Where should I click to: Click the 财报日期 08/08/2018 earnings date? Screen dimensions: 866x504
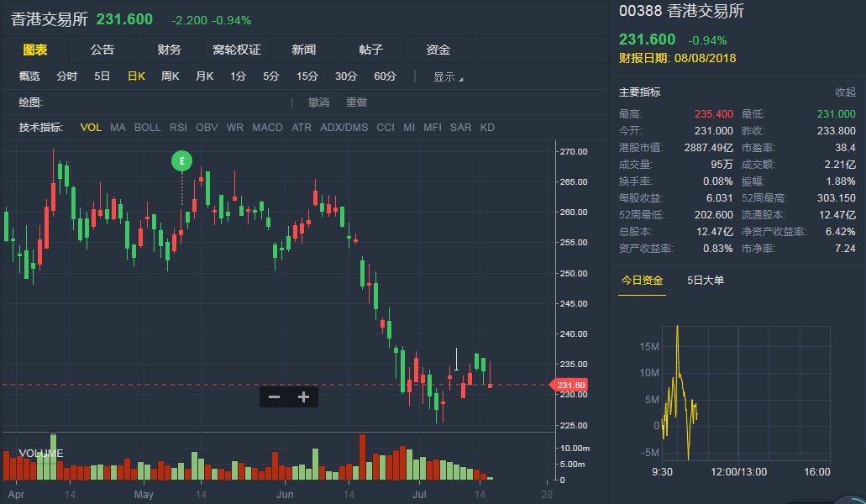tap(677, 58)
